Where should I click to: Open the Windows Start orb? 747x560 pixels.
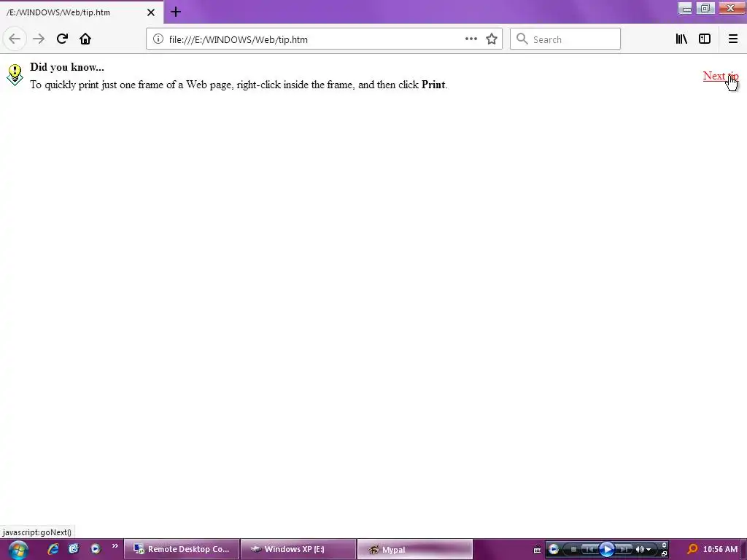[x=18, y=550]
